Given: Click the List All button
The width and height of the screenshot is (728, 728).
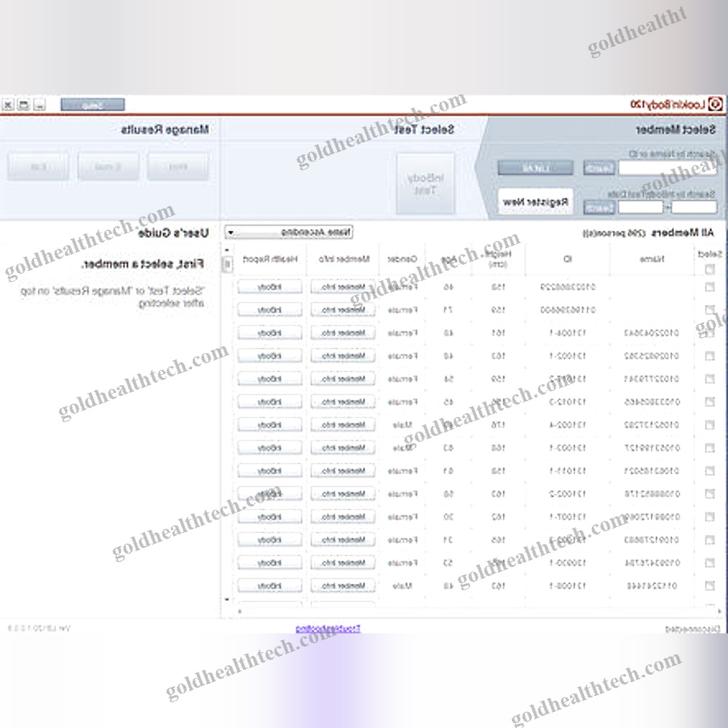Looking at the screenshot, I should [x=535, y=167].
